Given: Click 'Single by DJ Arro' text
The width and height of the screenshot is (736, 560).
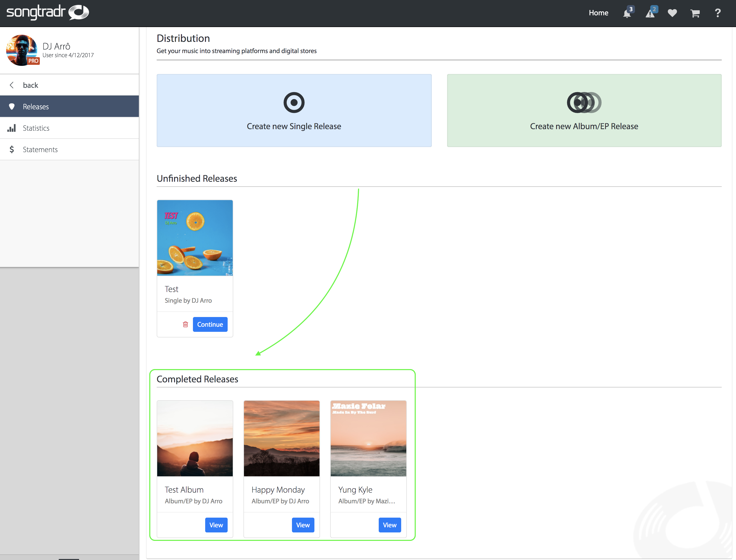Looking at the screenshot, I should point(188,301).
